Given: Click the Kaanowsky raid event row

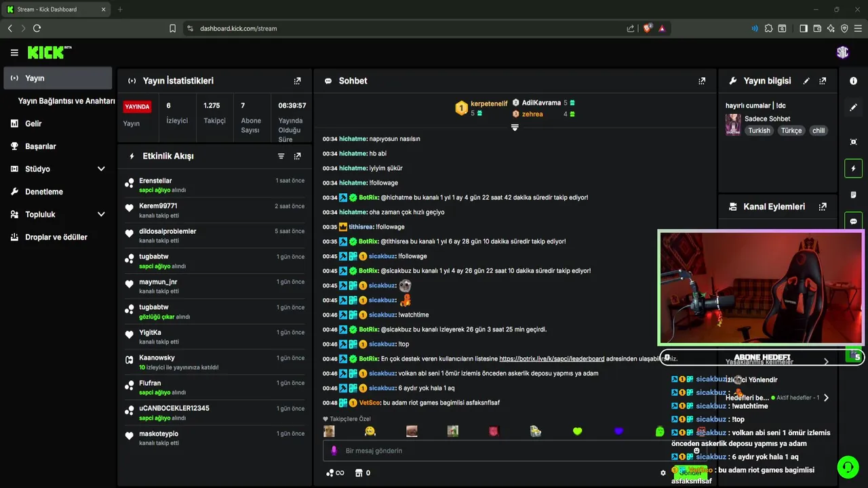Looking at the screenshot, I should pos(214,362).
